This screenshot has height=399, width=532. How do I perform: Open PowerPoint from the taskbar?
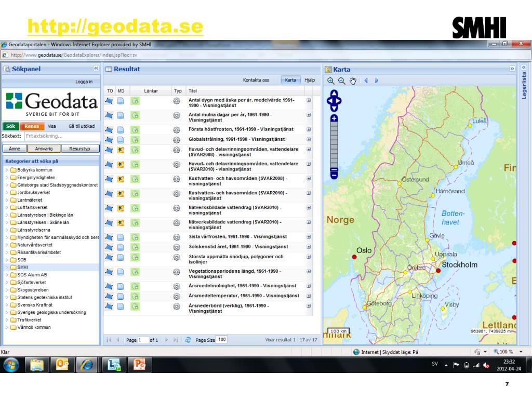pyautogui.click(x=139, y=365)
